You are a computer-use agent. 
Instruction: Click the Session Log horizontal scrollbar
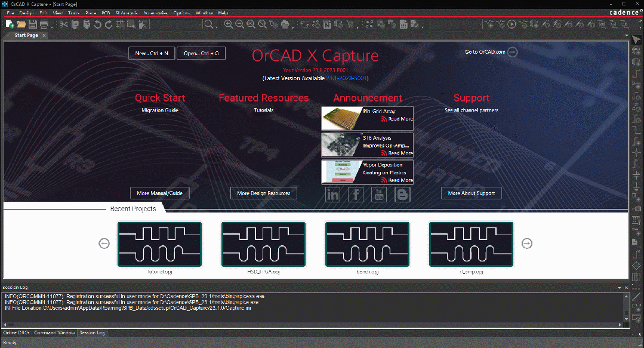click(x=313, y=325)
